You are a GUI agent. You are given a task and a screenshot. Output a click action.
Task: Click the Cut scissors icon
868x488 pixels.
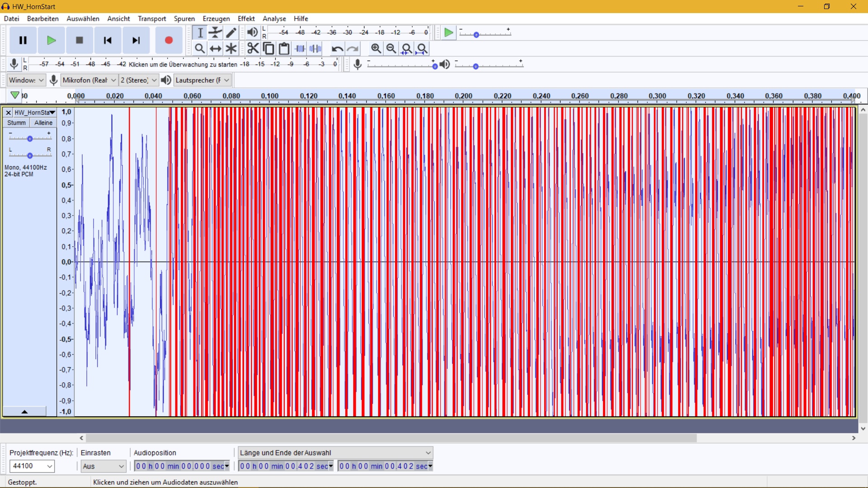click(x=253, y=48)
